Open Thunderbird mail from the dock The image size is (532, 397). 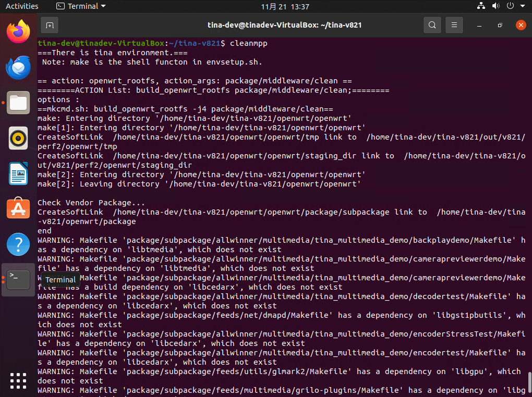pos(18,67)
